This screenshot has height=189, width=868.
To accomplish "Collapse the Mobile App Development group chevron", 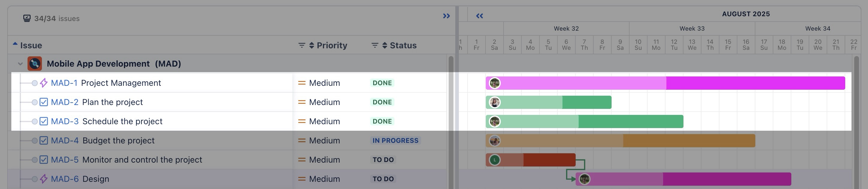I will point(20,64).
